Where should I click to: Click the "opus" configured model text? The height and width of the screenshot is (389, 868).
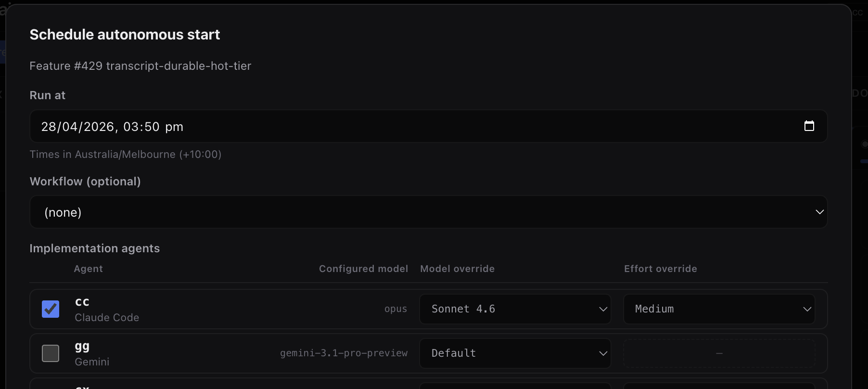[396, 309]
